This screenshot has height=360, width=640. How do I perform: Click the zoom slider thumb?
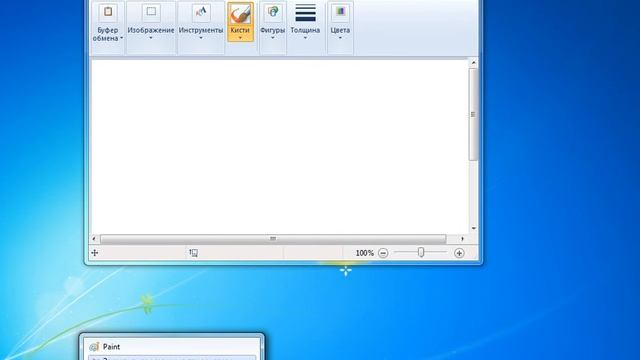[421, 253]
